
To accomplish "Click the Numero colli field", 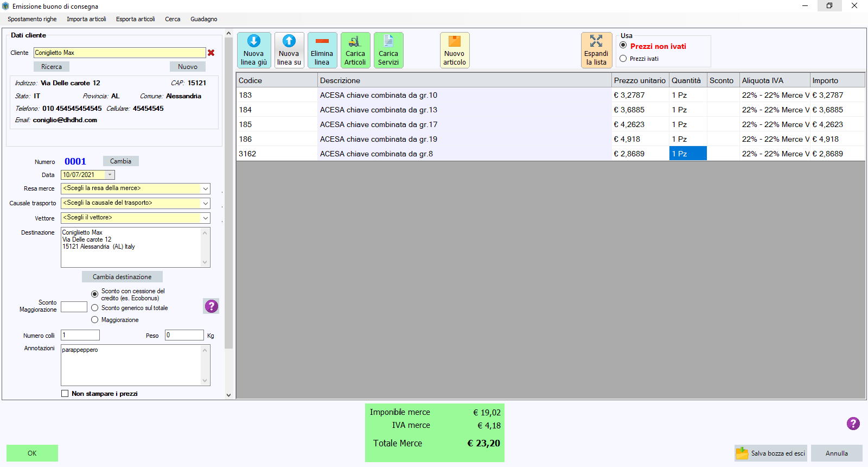I will (x=80, y=335).
